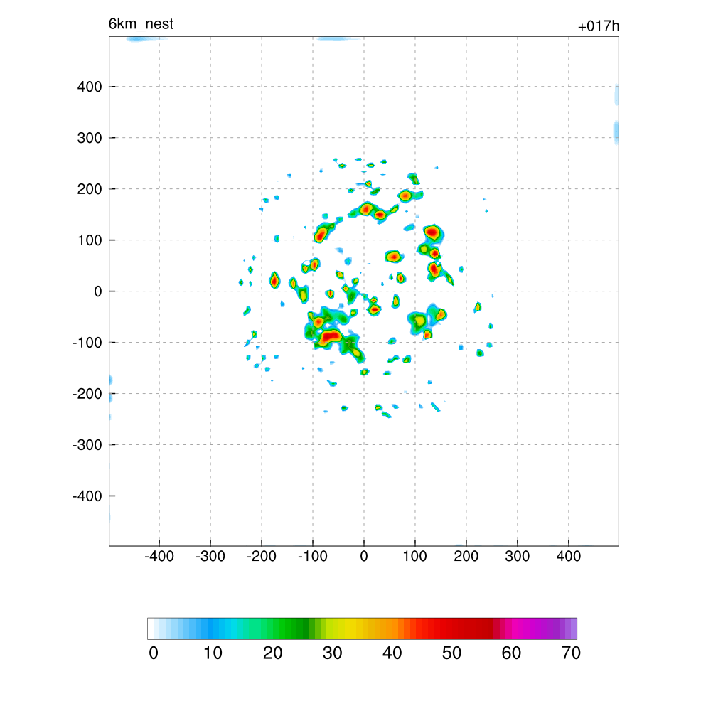Click the colorbar label "50"
This screenshot has width=728, height=728.
[451, 653]
